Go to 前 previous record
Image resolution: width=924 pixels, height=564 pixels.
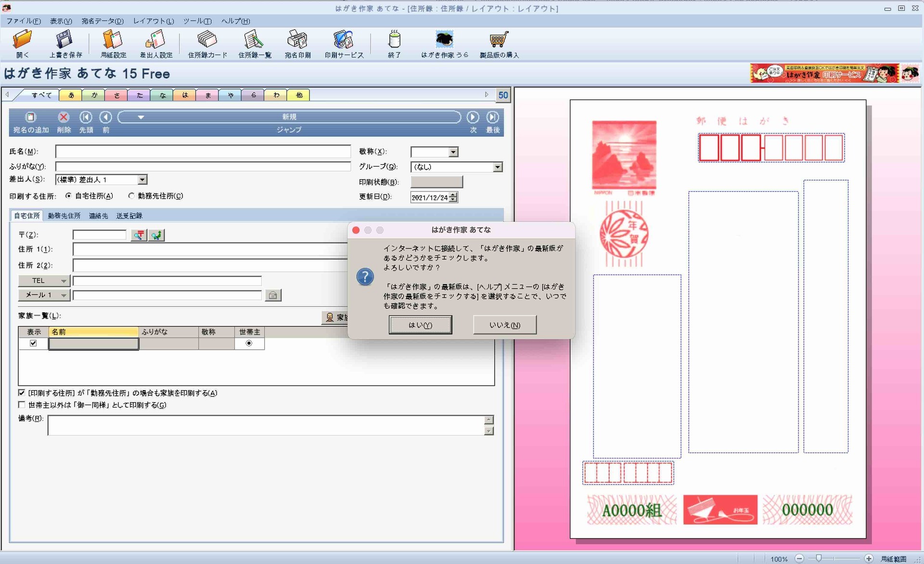106,122
